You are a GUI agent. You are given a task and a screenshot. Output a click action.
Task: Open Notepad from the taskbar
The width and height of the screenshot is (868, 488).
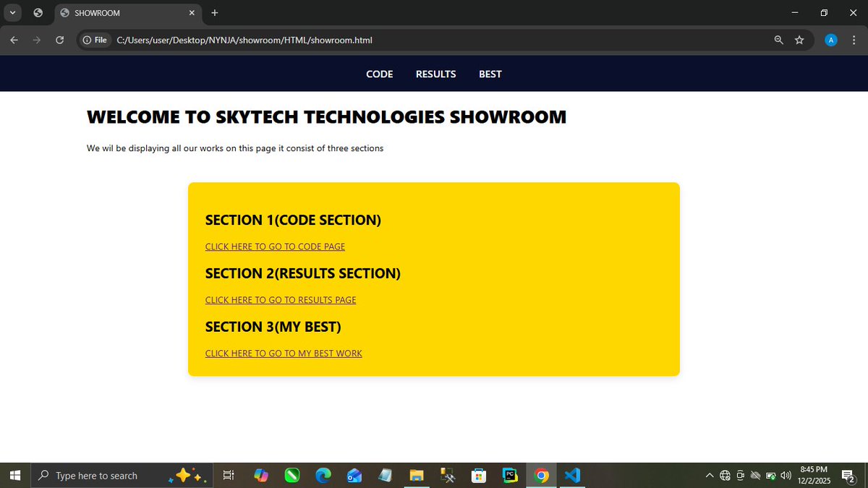[386, 475]
